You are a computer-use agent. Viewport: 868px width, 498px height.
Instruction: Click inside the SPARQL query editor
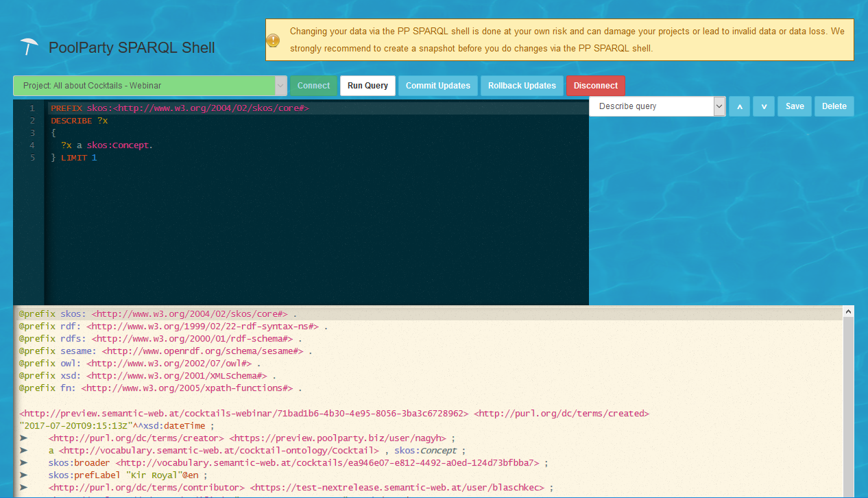click(315, 220)
